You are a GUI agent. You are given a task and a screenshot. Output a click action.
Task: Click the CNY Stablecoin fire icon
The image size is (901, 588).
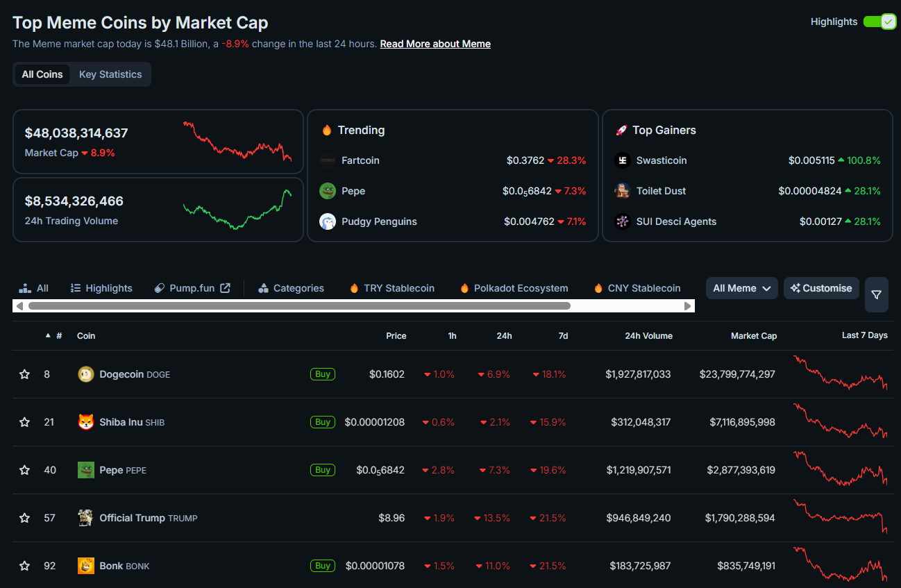pos(598,288)
